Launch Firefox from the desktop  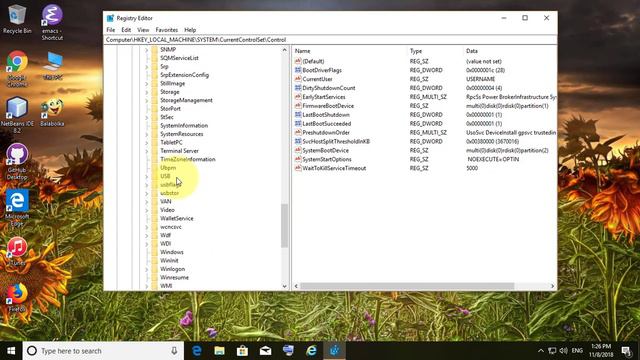pos(17,298)
